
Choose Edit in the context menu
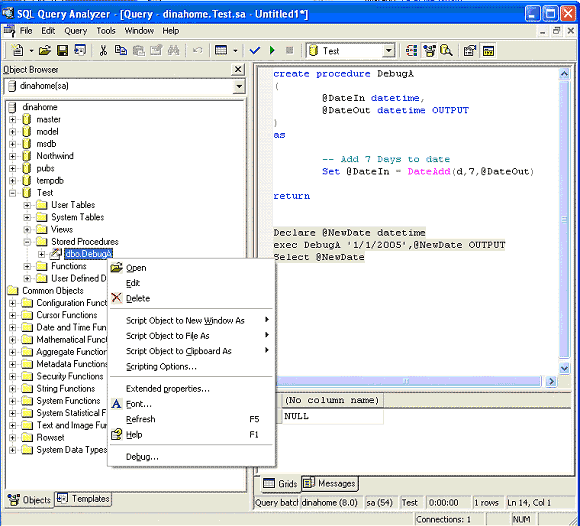[191, 283]
